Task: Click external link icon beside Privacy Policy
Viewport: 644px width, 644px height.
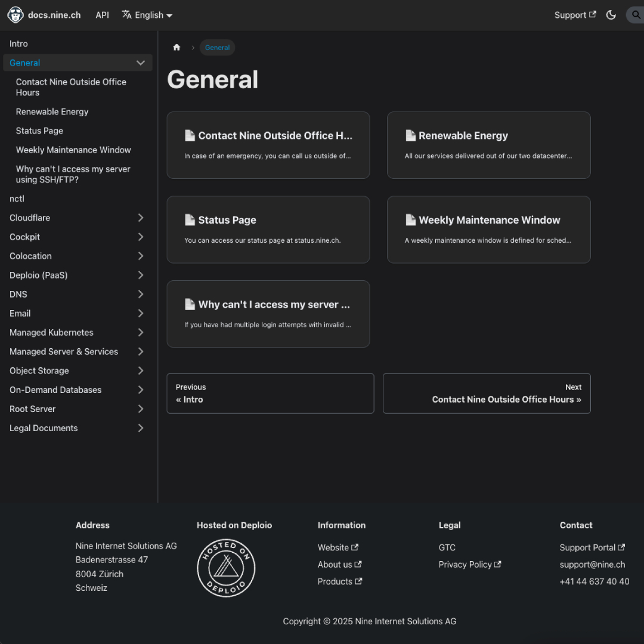Action: pyautogui.click(x=497, y=564)
